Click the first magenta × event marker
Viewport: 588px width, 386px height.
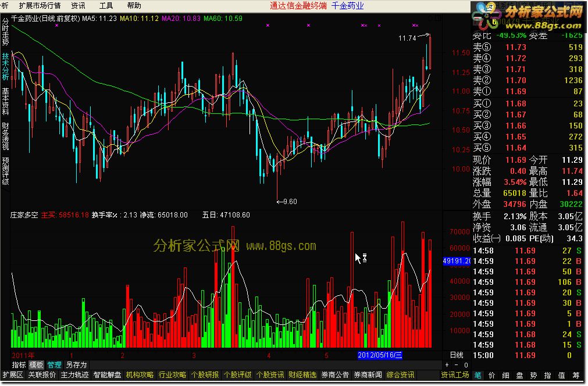(x=56, y=26)
